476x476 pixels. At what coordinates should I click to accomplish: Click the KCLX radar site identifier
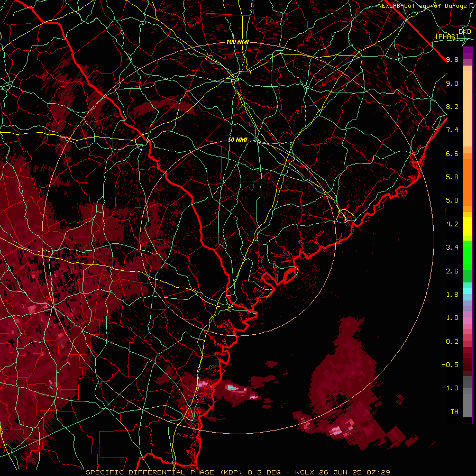[305, 472]
